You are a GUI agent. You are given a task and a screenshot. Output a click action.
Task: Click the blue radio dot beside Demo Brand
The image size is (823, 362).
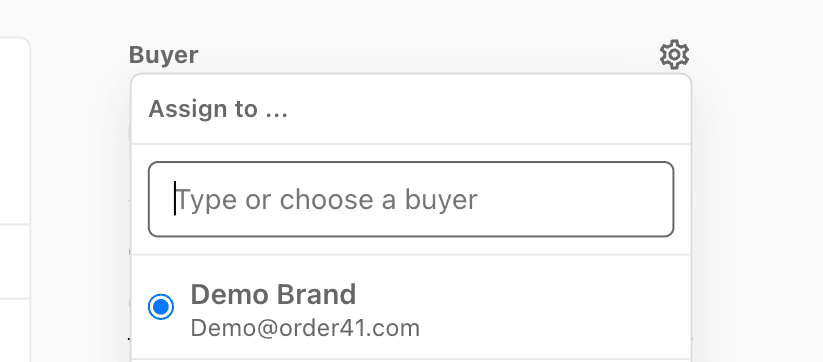coord(161,306)
